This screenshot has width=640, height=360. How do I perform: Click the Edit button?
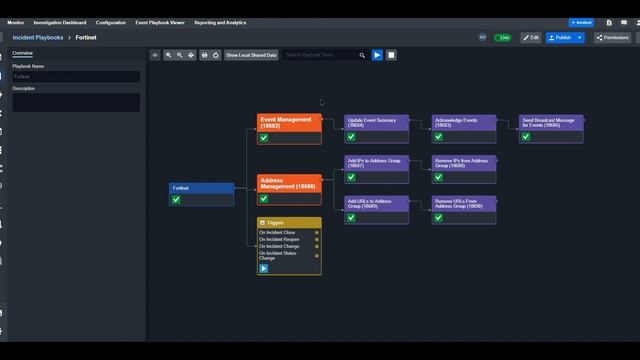click(x=531, y=38)
